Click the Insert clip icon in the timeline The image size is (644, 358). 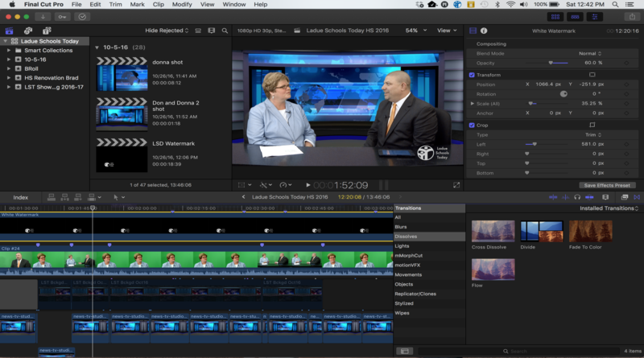pyautogui.click(x=64, y=197)
